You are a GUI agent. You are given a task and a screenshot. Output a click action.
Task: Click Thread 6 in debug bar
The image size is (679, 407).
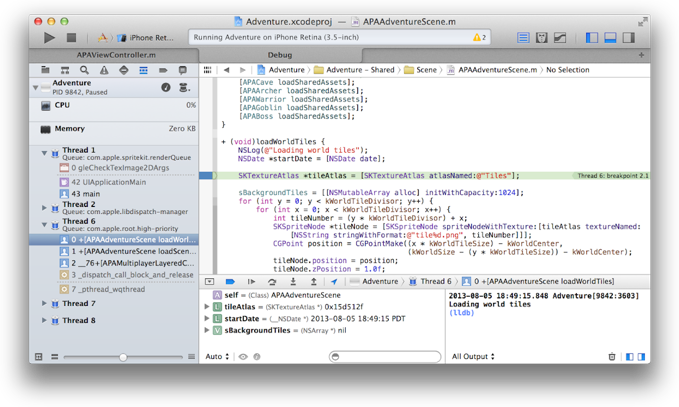(430, 282)
